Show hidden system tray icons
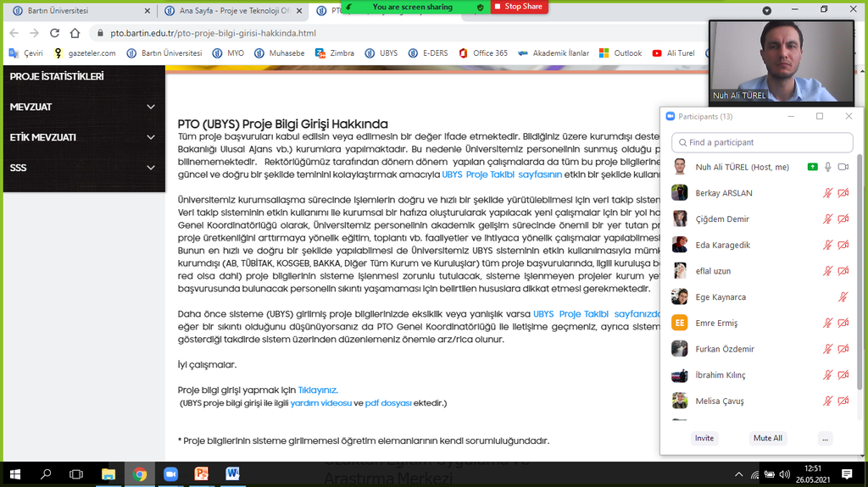The width and height of the screenshot is (868, 487). point(739,474)
